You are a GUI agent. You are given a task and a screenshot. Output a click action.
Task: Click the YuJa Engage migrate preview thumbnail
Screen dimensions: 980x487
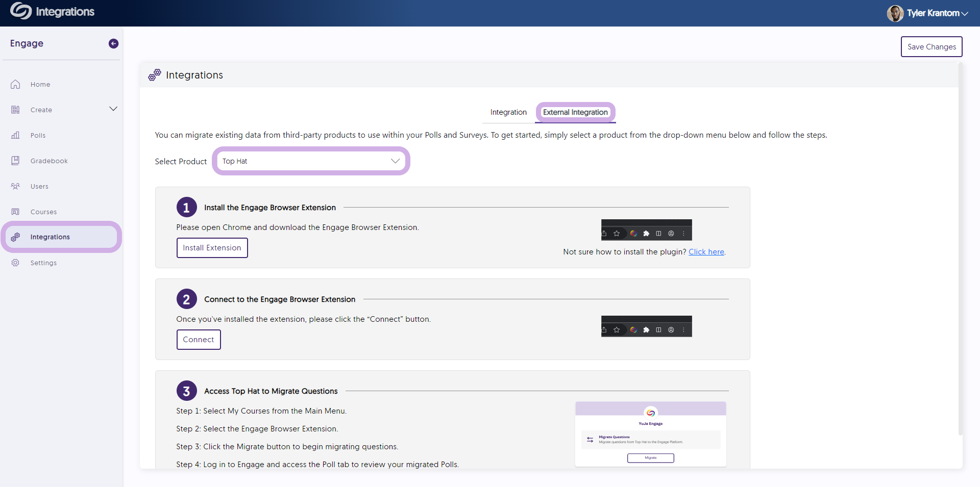(650, 434)
